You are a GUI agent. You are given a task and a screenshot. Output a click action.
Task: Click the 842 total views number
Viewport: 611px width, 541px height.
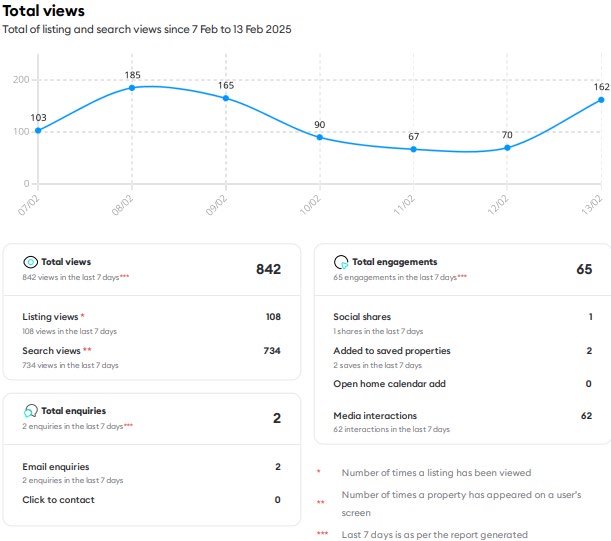coord(268,269)
